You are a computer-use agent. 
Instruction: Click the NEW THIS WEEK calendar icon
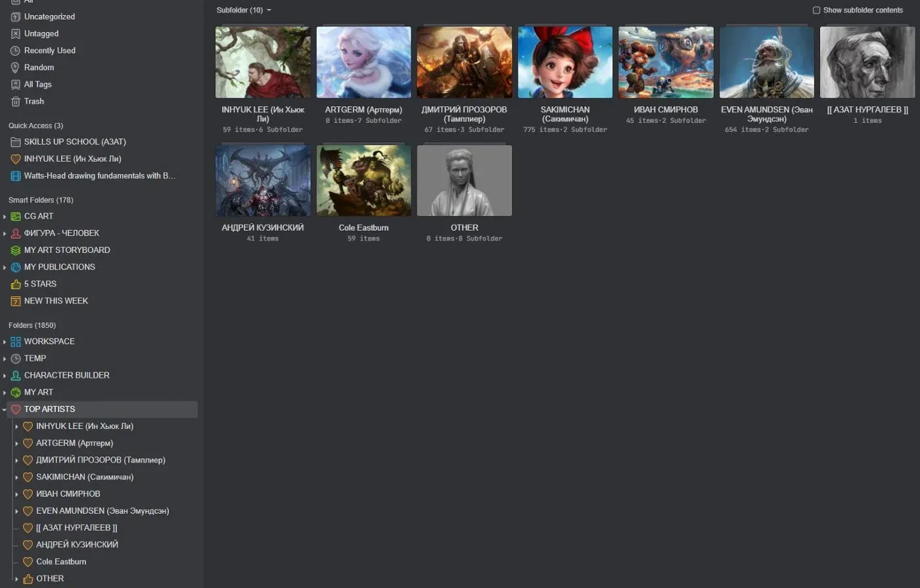16,302
